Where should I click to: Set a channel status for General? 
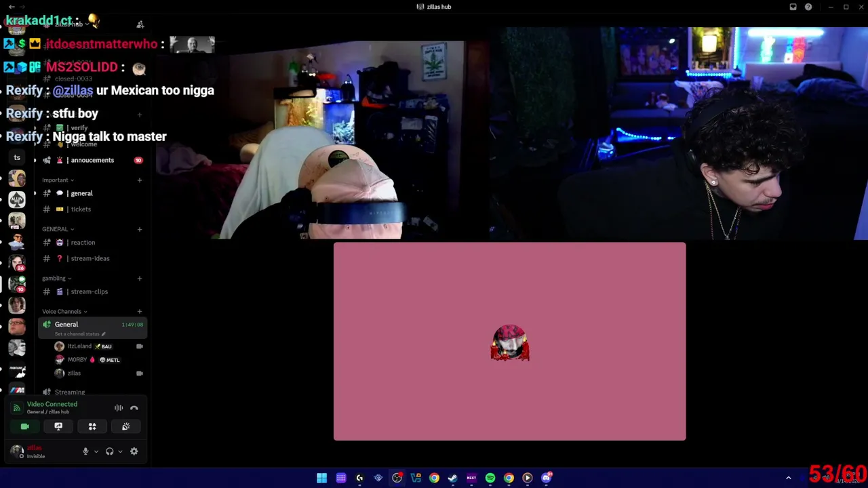pyautogui.click(x=80, y=334)
